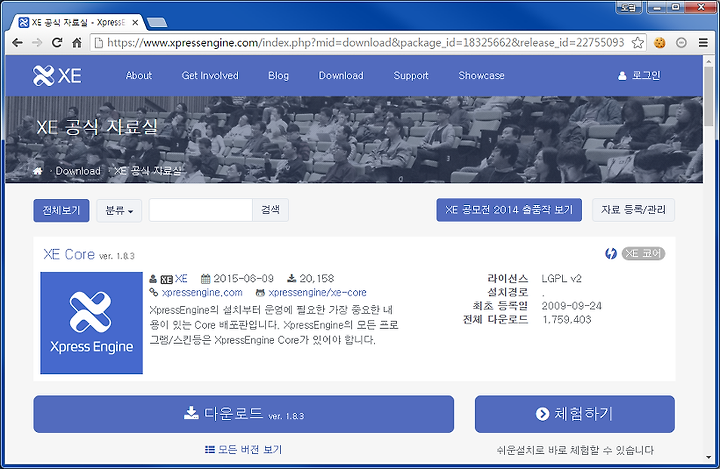Click the XE Core title link
The image size is (720, 469).
[69, 254]
